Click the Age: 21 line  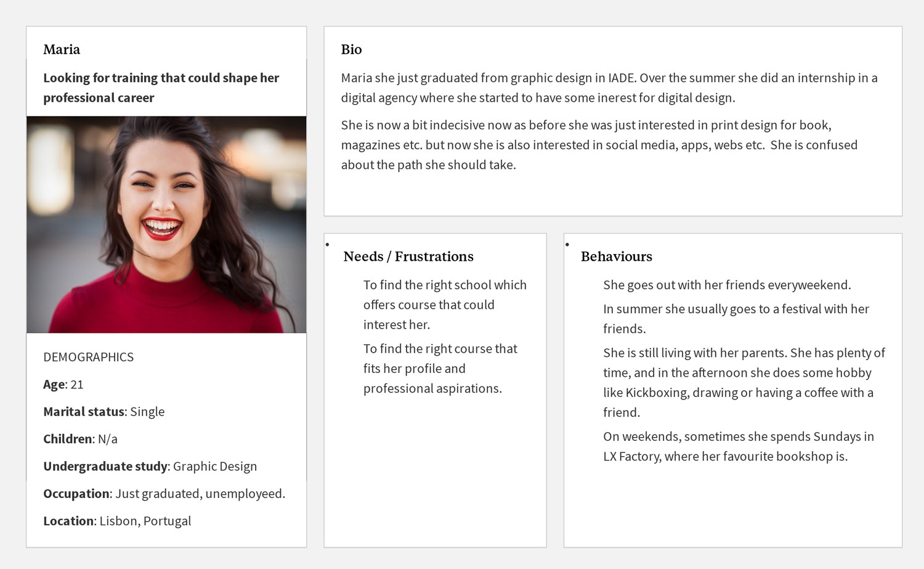(63, 385)
